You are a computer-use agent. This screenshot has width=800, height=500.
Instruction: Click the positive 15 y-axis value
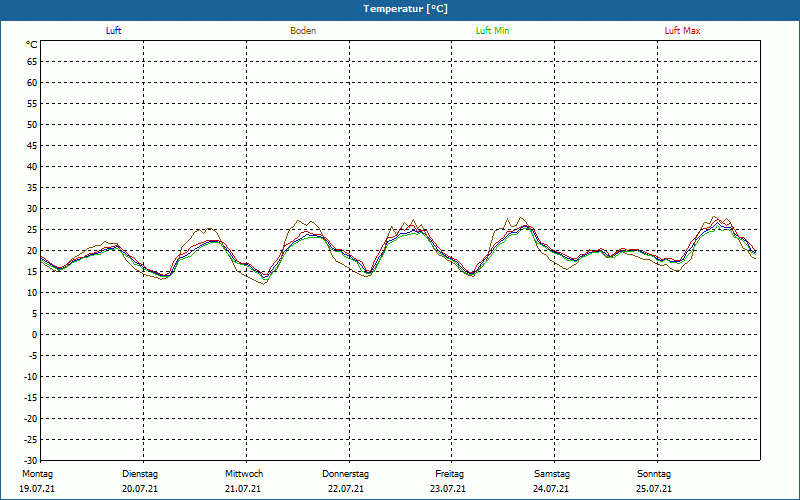(32, 271)
